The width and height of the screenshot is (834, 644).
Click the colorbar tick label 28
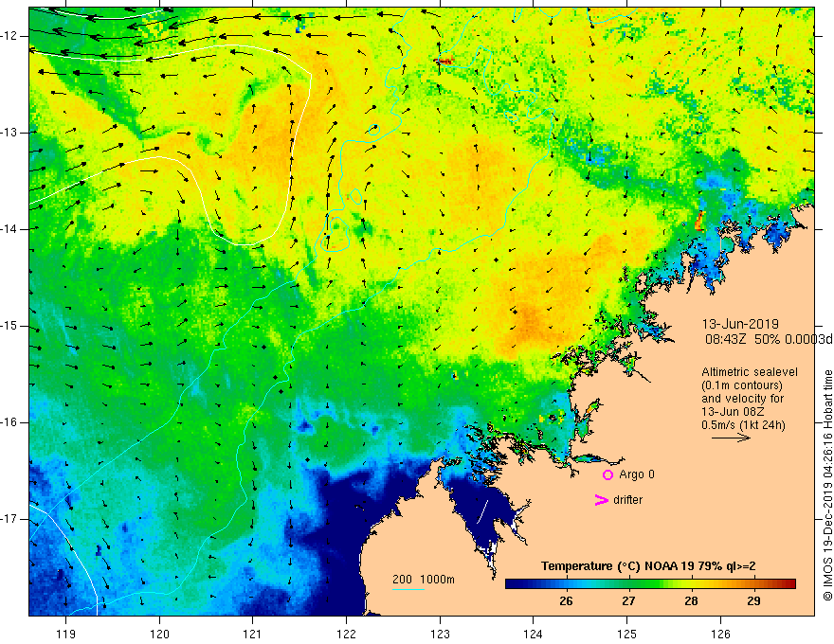(x=691, y=601)
